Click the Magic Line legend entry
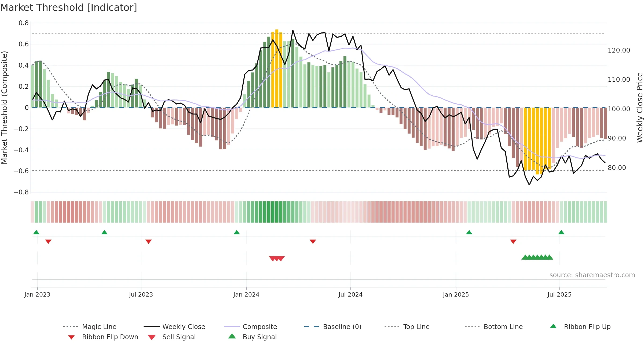The width and height of the screenshot is (644, 362). pos(90,327)
